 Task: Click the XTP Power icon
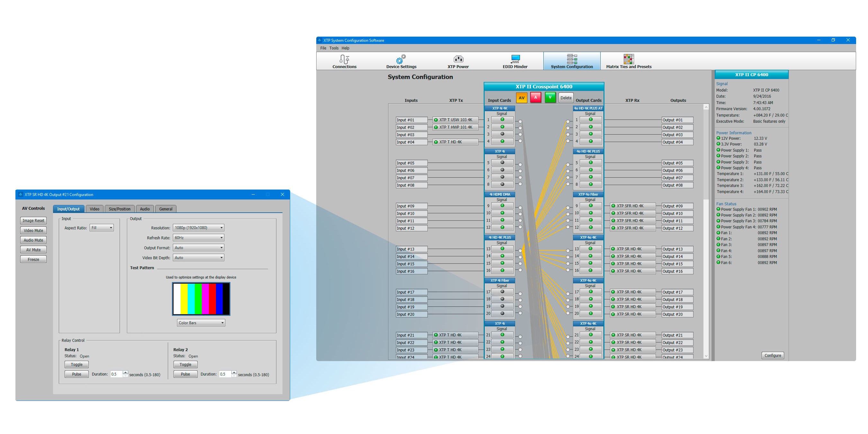click(458, 61)
